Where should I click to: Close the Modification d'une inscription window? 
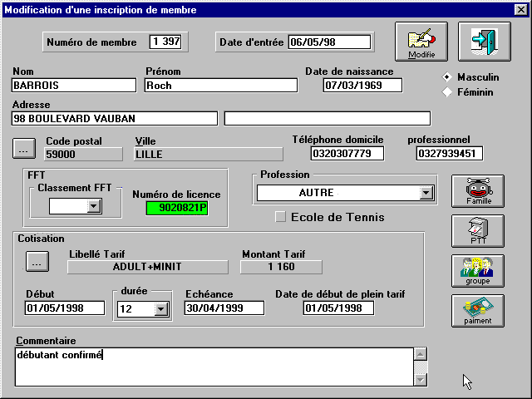(x=520, y=9)
